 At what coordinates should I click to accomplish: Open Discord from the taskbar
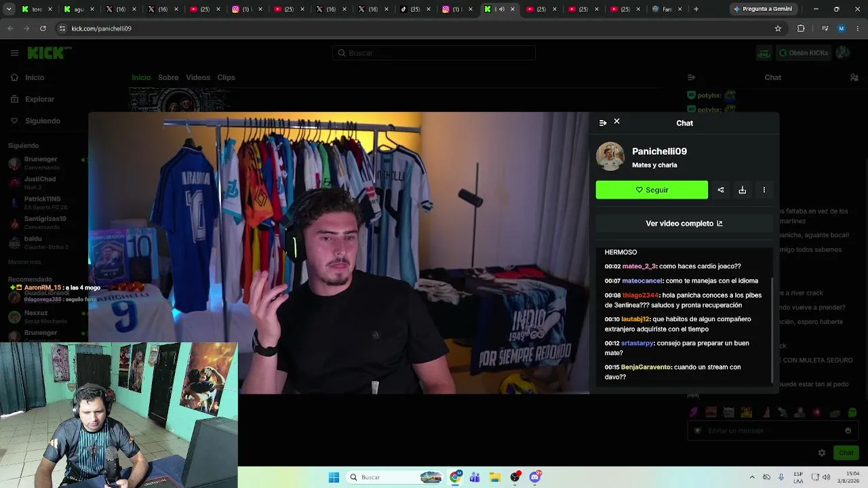(535, 477)
